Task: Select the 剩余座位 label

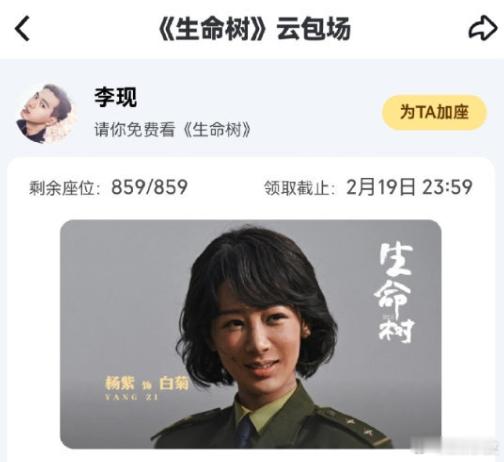Action: (65, 188)
